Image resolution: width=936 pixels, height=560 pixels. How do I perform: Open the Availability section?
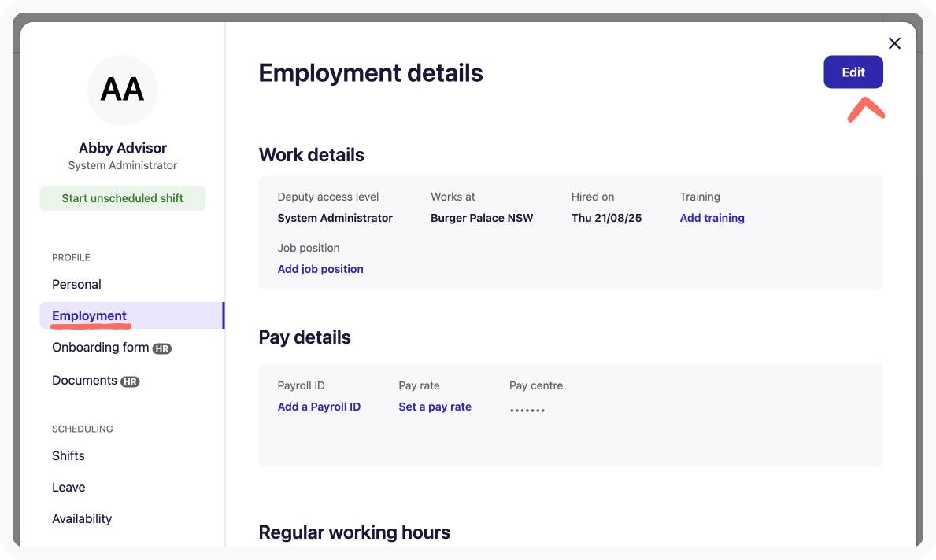click(82, 518)
